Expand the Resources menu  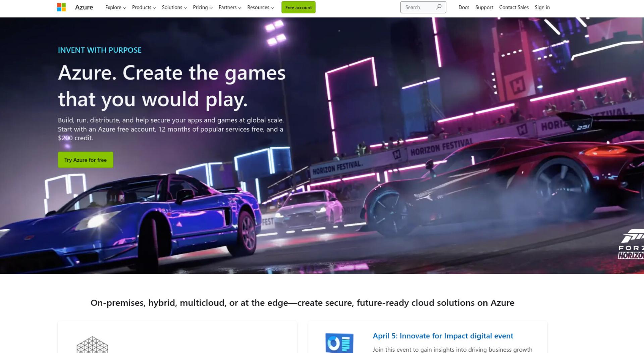click(x=261, y=7)
